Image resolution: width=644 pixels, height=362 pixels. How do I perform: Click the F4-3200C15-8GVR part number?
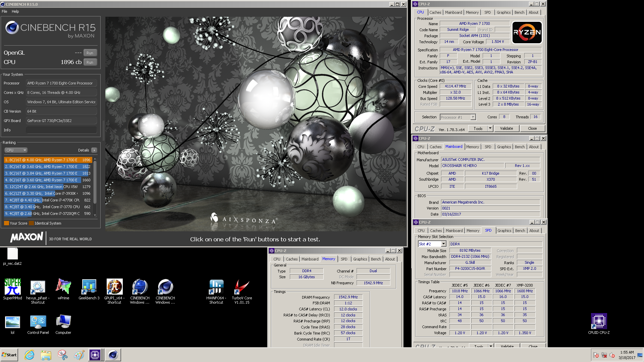click(x=470, y=269)
